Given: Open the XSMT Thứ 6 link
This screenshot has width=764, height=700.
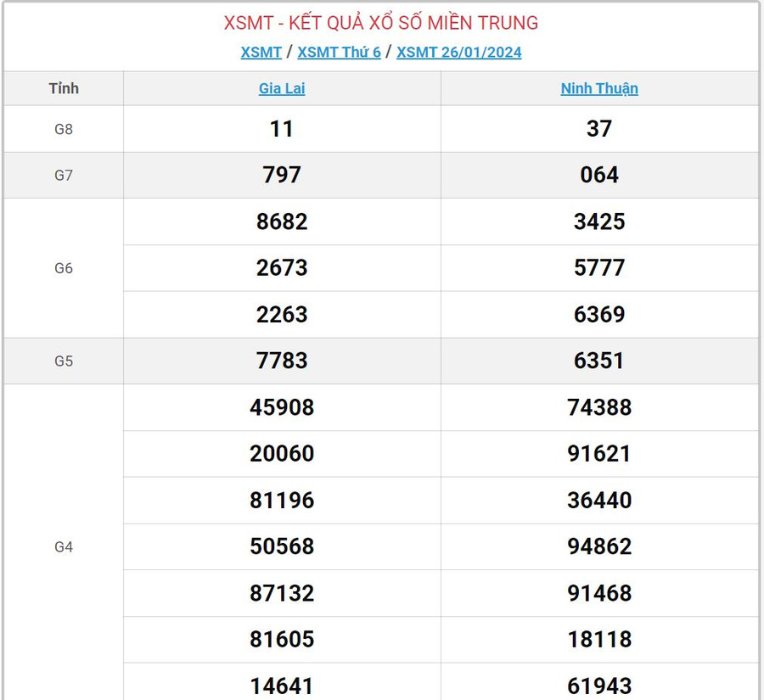Looking at the screenshot, I should (x=339, y=52).
